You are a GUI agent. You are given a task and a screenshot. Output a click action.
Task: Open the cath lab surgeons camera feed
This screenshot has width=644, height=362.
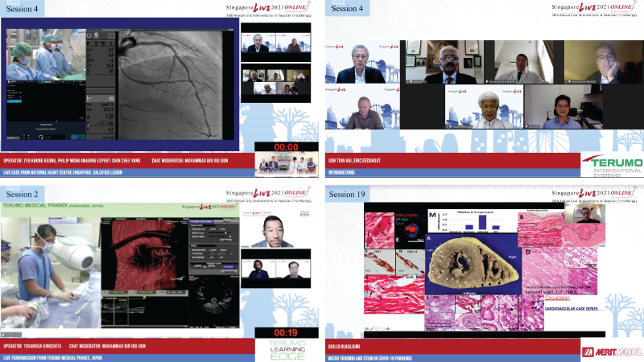click(46, 55)
